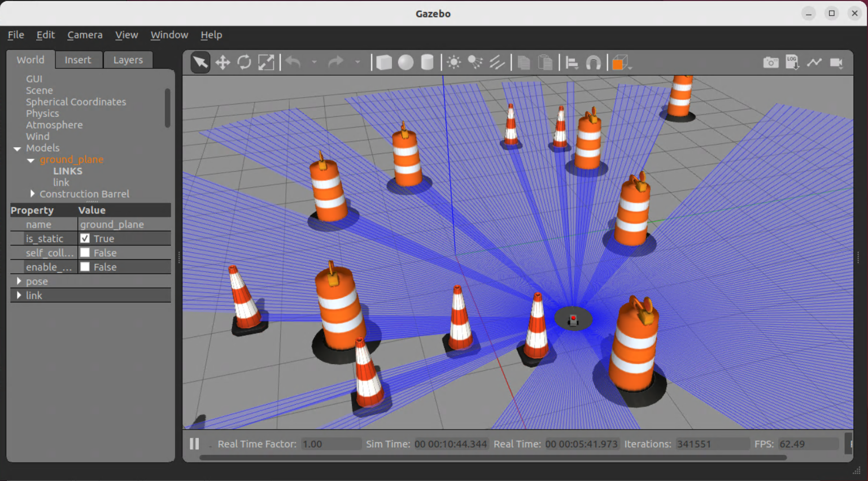Click the redo arrow icon

point(335,62)
